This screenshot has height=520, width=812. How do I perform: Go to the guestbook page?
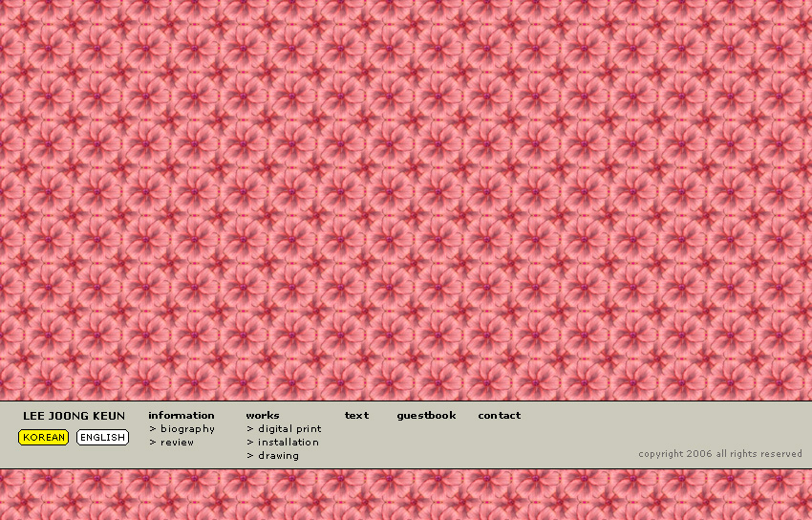pyautogui.click(x=426, y=416)
